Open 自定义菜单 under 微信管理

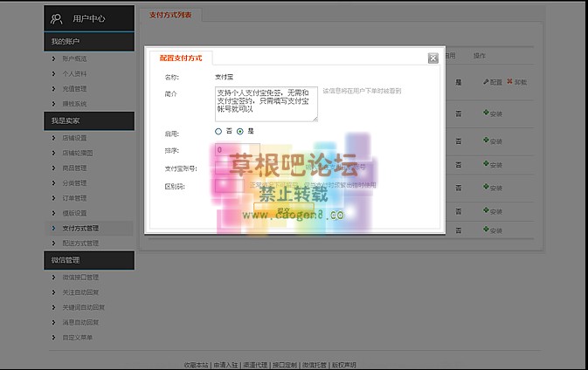(77, 337)
